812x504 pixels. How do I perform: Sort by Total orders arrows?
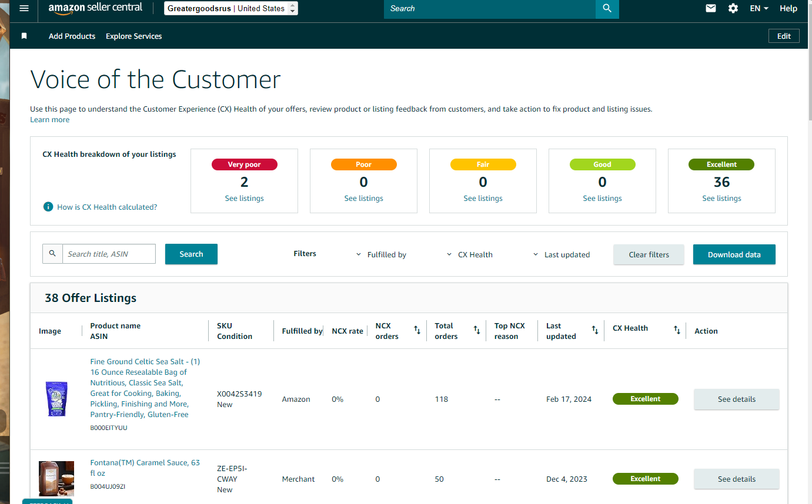tap(477, 331)
